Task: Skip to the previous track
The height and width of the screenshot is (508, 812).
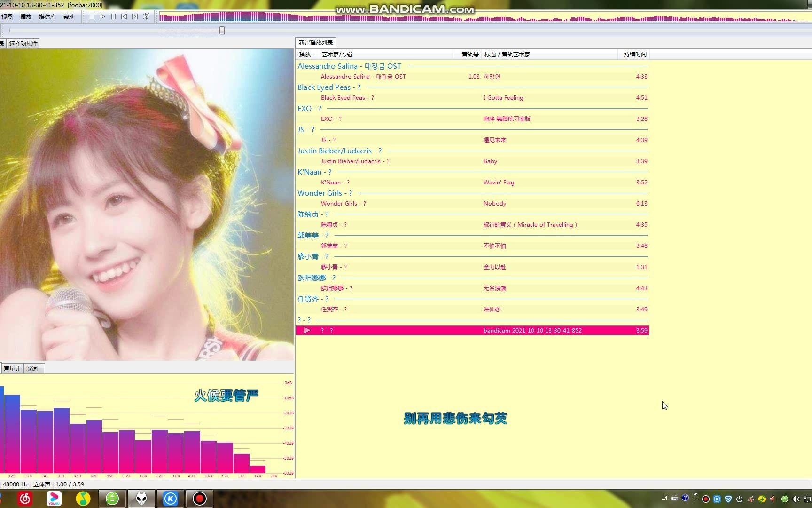Action: [x=124, y=16]
